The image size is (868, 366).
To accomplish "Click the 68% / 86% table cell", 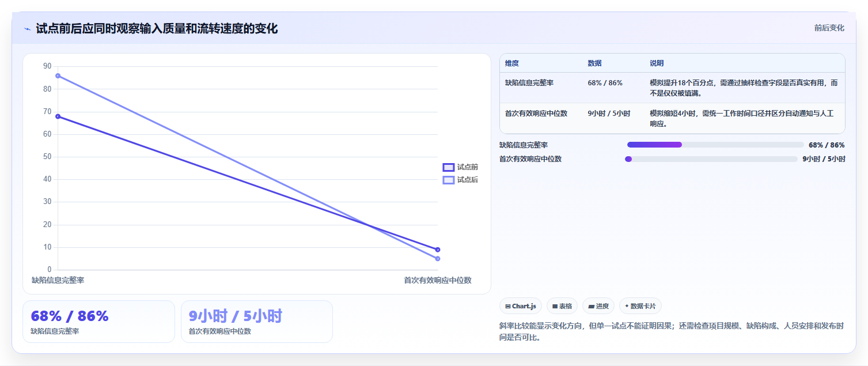I will [x=605, y=83].
